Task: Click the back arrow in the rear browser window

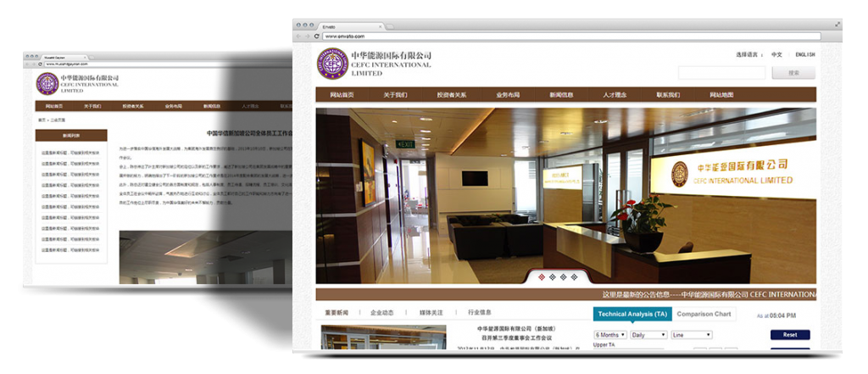Action: (x=26, y=64)
